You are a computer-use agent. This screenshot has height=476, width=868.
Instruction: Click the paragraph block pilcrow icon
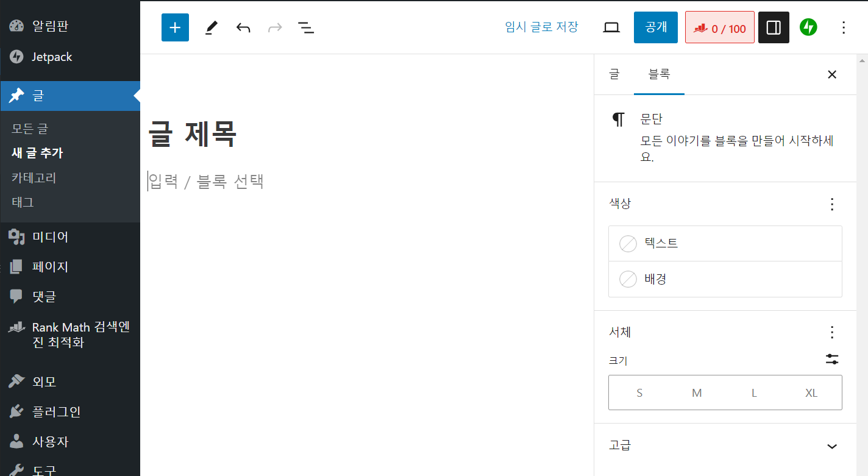click(x=619, y=119)
